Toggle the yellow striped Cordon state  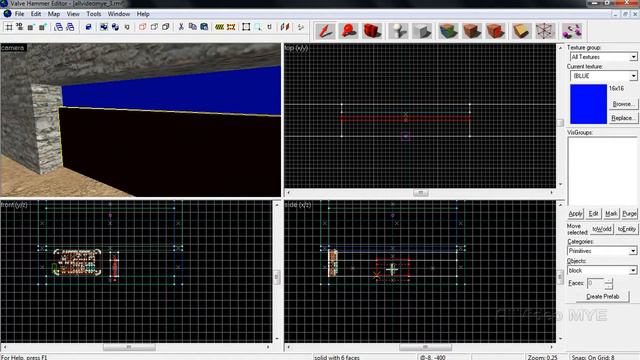point(220,27)
